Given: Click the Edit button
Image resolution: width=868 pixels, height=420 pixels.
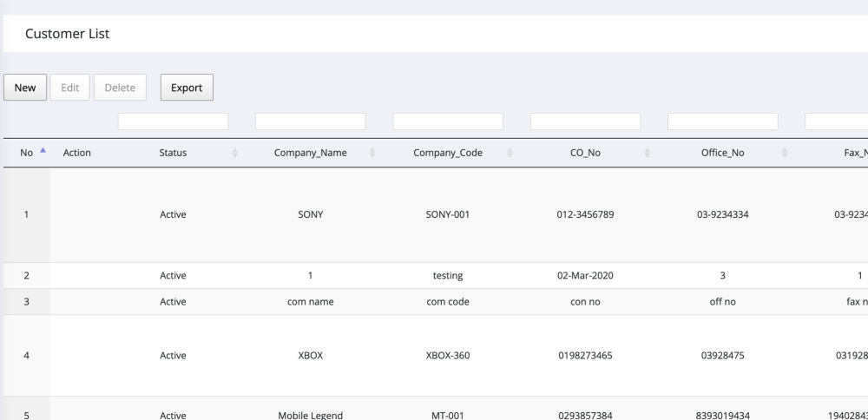Looking at the screenshot, I should coord(69,88).
